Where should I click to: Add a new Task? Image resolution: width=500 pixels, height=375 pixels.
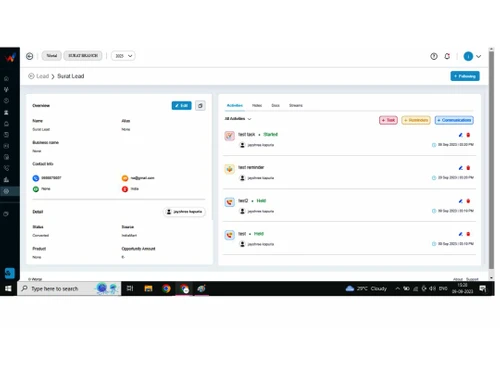pyautogui.click(x=388, y=120)
